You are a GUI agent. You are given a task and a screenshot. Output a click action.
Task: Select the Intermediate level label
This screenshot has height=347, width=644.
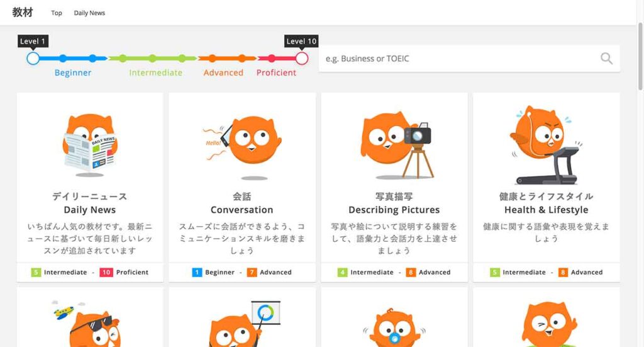click(x=155, y=73)
